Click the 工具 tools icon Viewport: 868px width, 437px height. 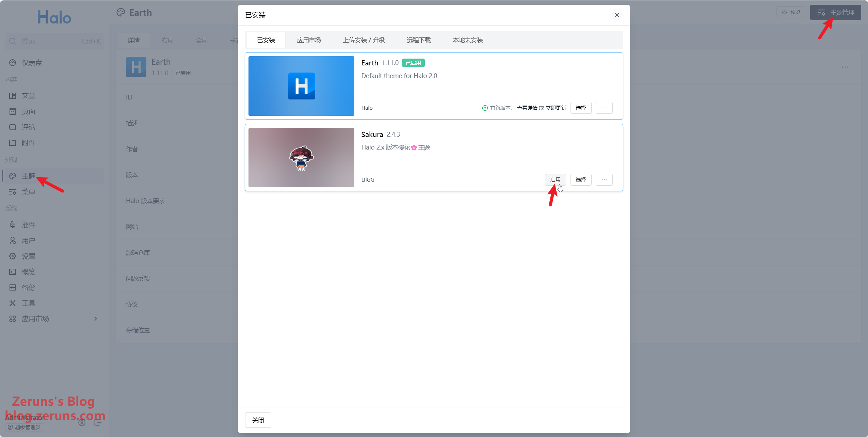coord(13,303)
